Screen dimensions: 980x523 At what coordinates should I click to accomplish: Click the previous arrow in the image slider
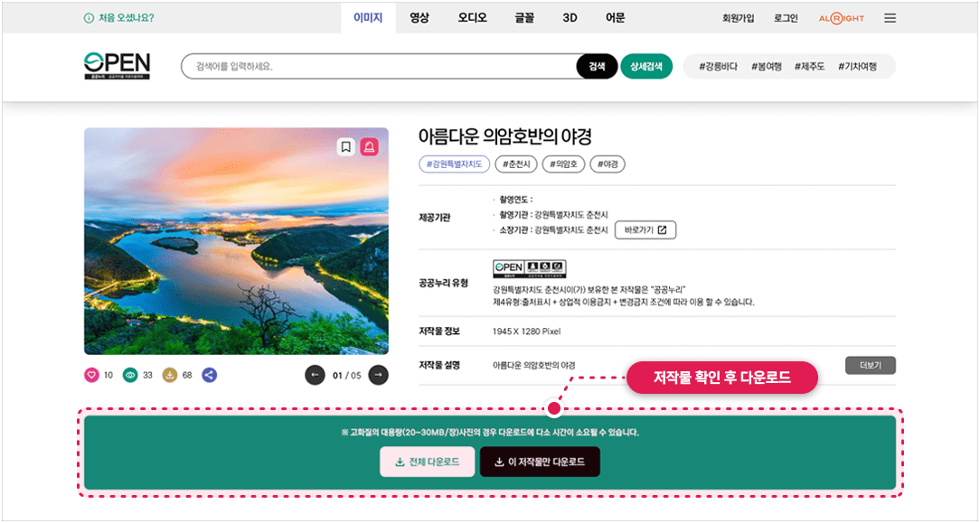315,374
